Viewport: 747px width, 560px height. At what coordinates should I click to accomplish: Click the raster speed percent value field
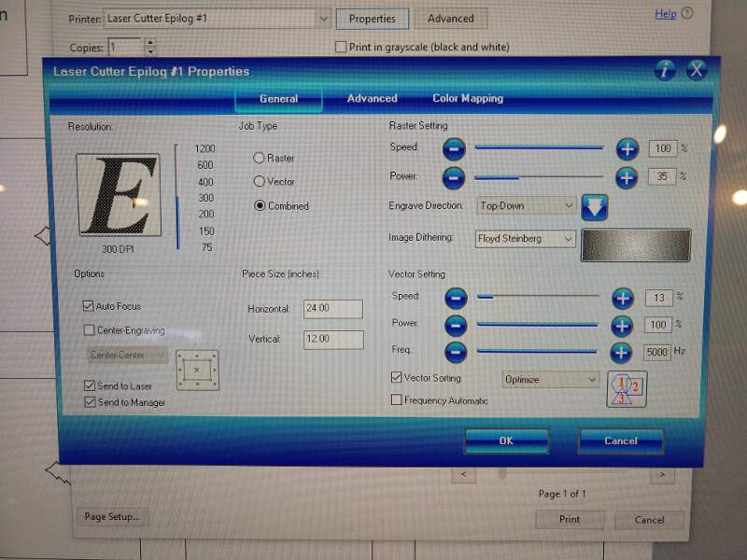[663, 148]
